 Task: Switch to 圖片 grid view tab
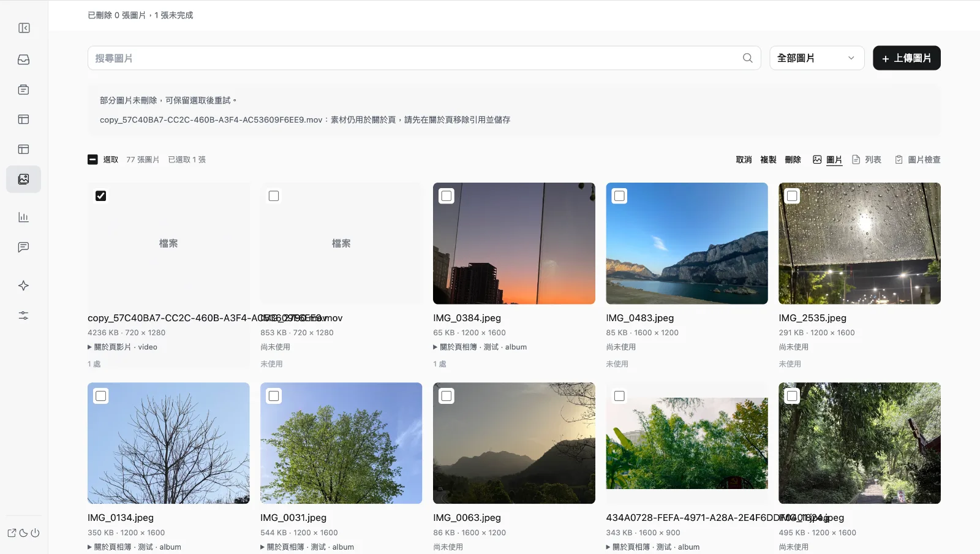click(827, 160)
